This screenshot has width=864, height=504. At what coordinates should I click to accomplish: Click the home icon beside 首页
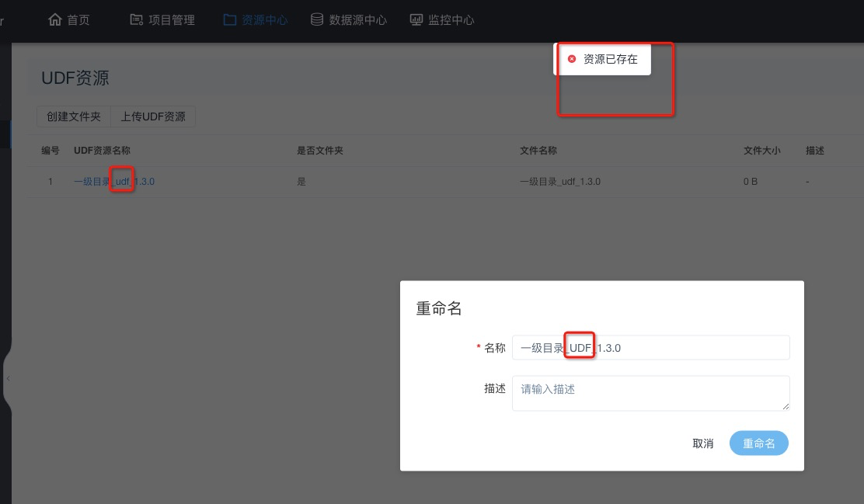tap(54, 20)
